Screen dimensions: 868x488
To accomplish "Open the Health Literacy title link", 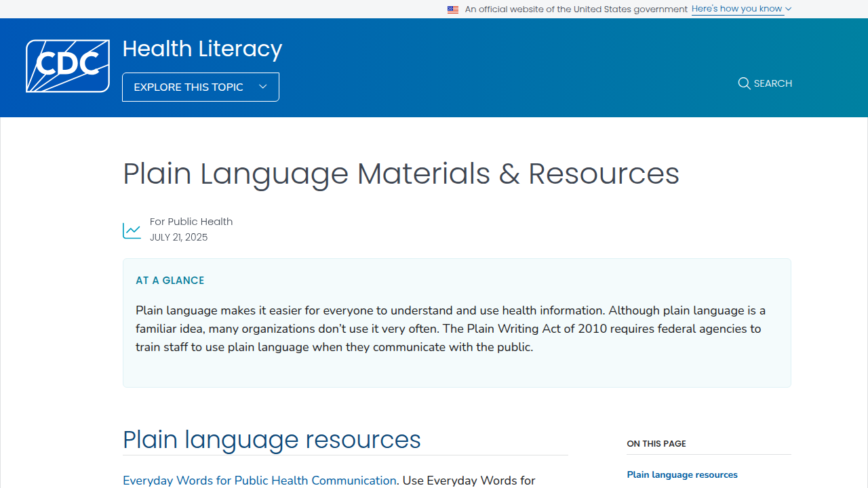I will pyautogui.click(x=202, y=49).
